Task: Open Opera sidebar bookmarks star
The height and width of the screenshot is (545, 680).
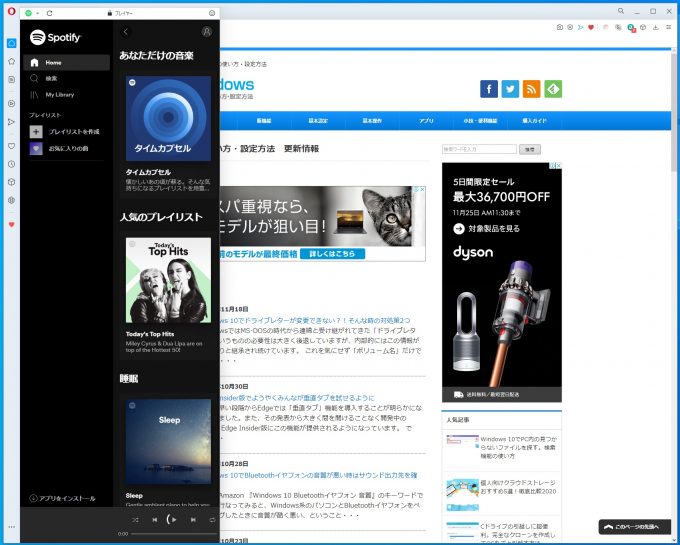Action: coord(12,62)
